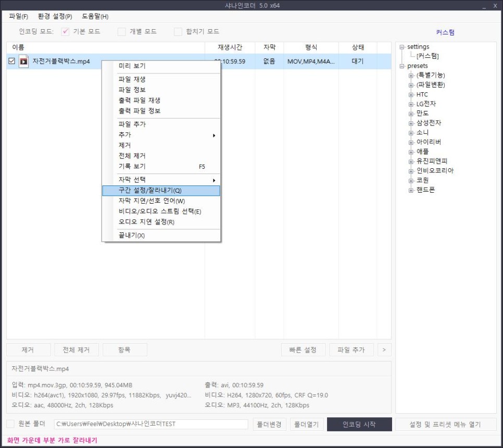This screenshot has height=448, width=503.
Task: Choose 출력 파일 정보 in context menu
Action: coord(161,111)
